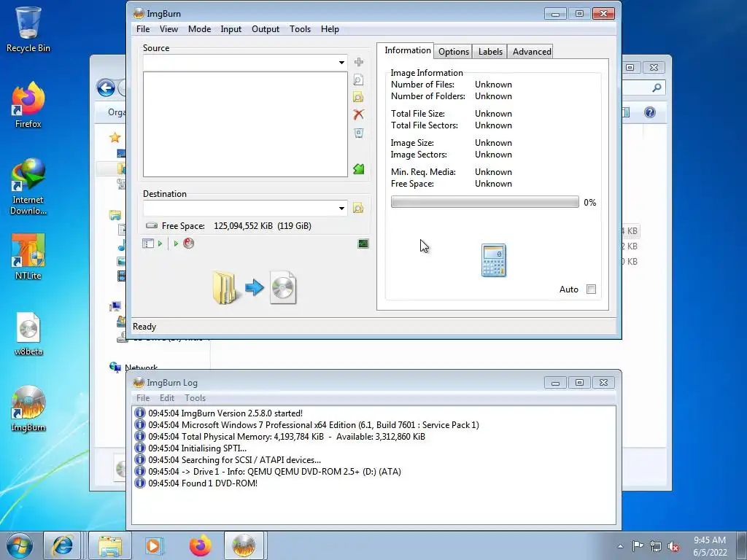Click the image size progress bar
This screenshot has height=560, width=747.
click(485, 202)
